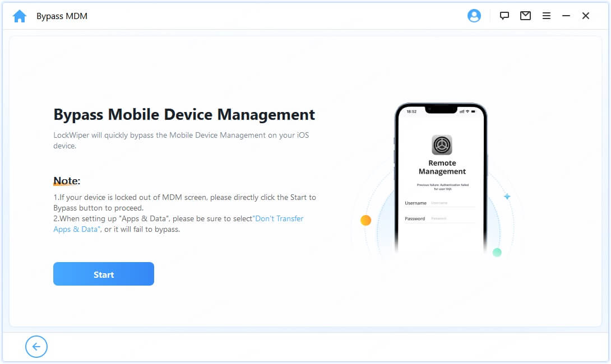Open the hamburger menu
This screenshot has width=611, height=364.
pos(547,16)
